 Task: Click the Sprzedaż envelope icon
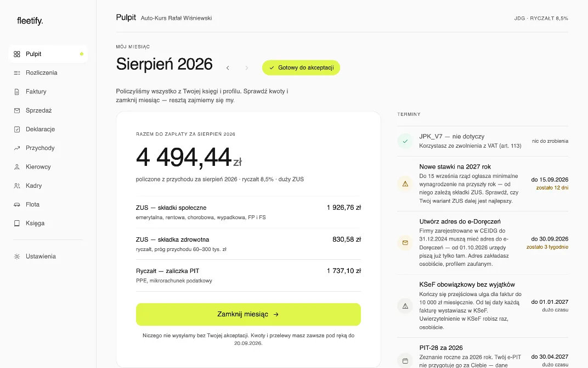[x=17, y=110]
